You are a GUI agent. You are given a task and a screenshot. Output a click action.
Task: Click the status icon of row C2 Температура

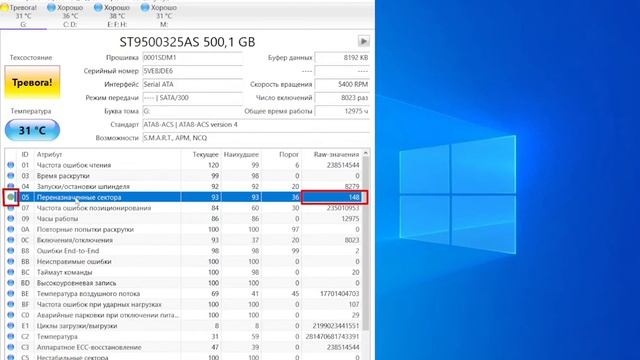[x=11, y=336]
